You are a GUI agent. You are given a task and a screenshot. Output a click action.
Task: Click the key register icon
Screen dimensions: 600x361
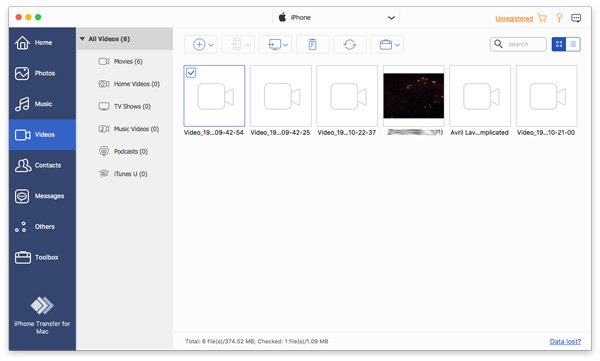tap(559, 18)
